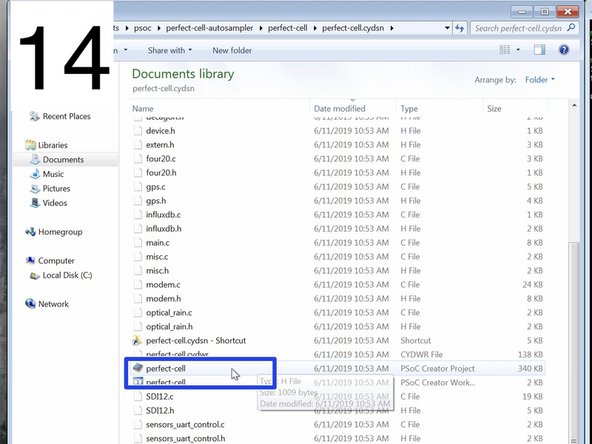Click perfect-cell.cydsn breadcrumb segment

pos(353,28)
